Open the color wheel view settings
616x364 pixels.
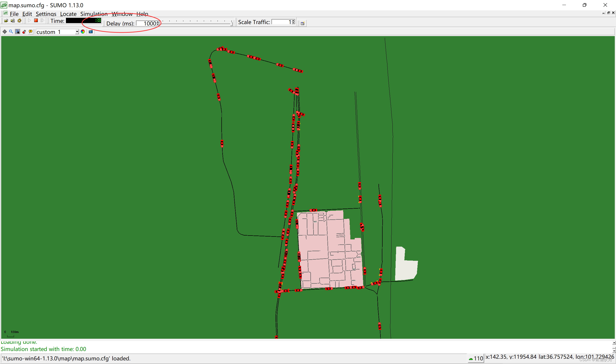pos(83,32)
